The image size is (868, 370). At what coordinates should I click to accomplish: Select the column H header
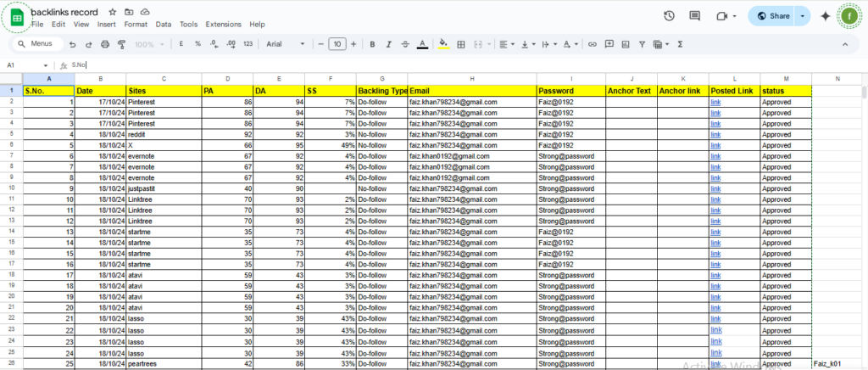471,79
